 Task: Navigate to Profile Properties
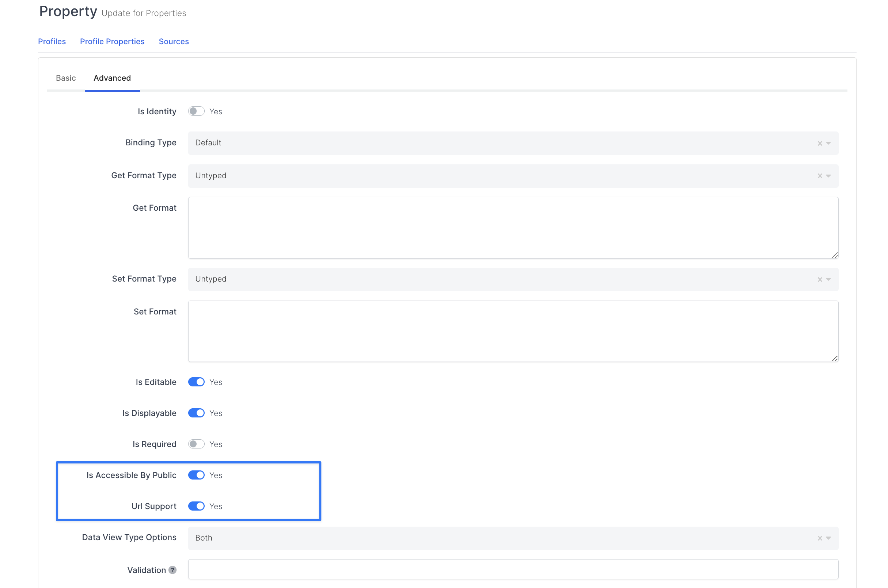(x=112, y=41)
